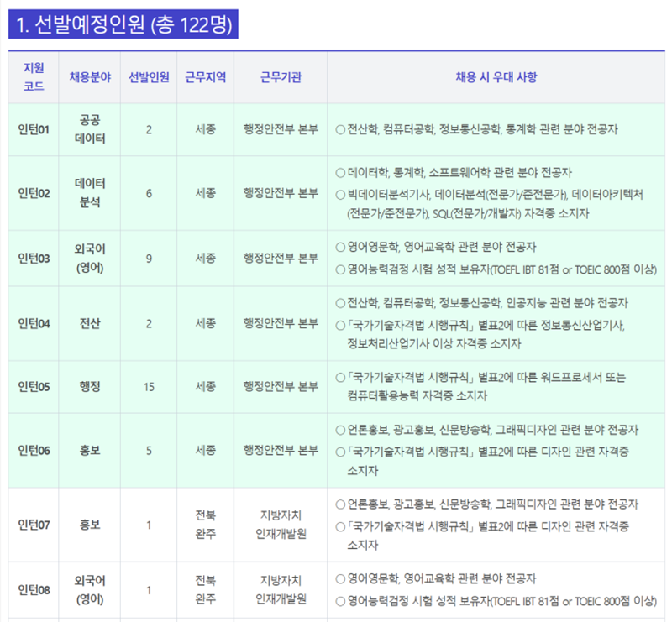672x622 pixels.
Task: Click '외국어 (영어)' in the 인턴08 row
Action: point(90,590)
